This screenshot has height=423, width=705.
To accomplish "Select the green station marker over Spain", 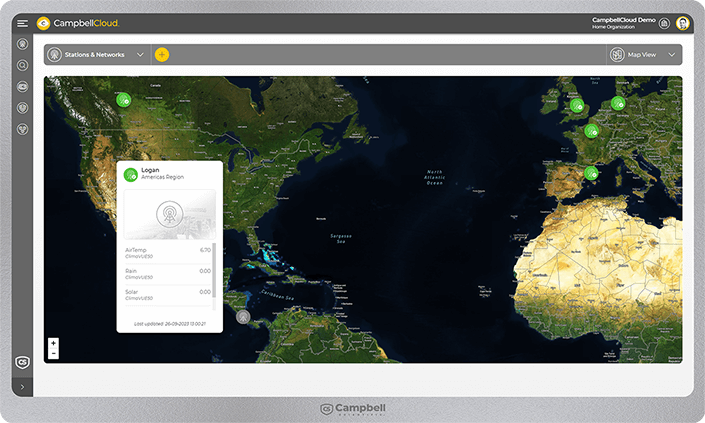I will click(x=591, y=173).
